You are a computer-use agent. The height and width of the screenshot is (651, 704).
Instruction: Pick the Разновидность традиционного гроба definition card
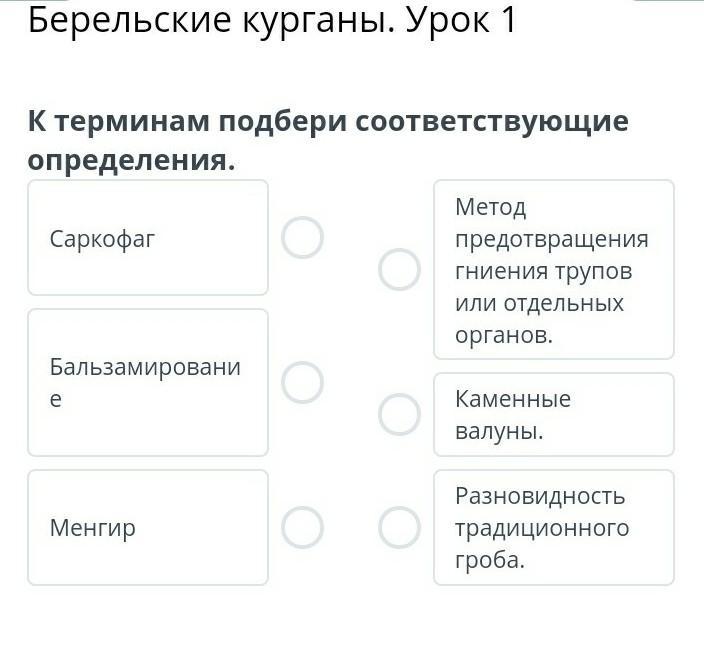click(x=553, y=527)
